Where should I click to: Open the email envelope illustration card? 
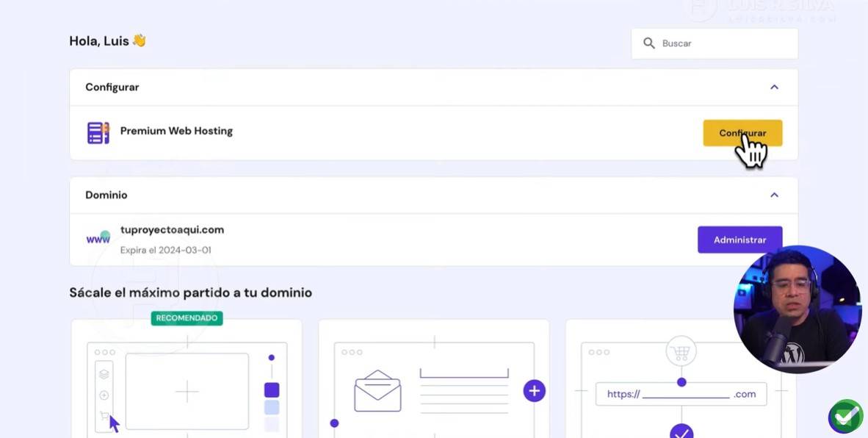click(434, 379)
